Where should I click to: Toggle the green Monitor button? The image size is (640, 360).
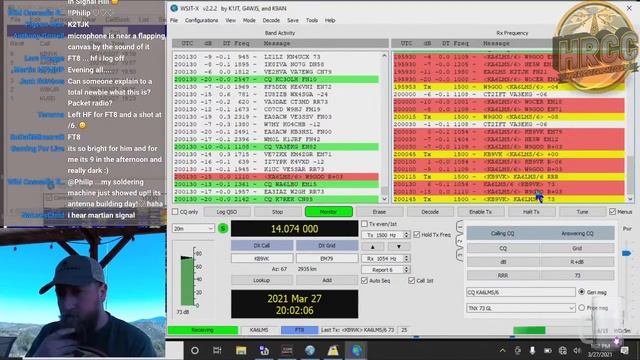pos(329,212)
